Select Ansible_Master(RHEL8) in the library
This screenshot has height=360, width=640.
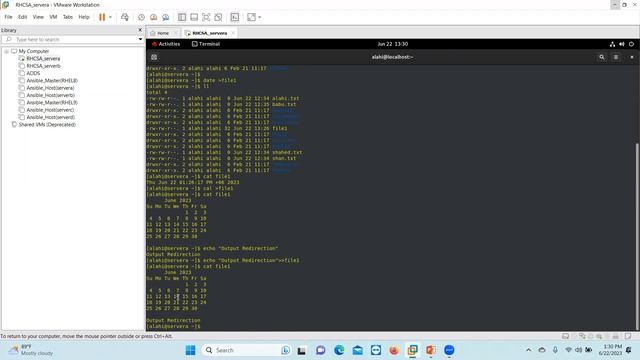click(52, 81)
